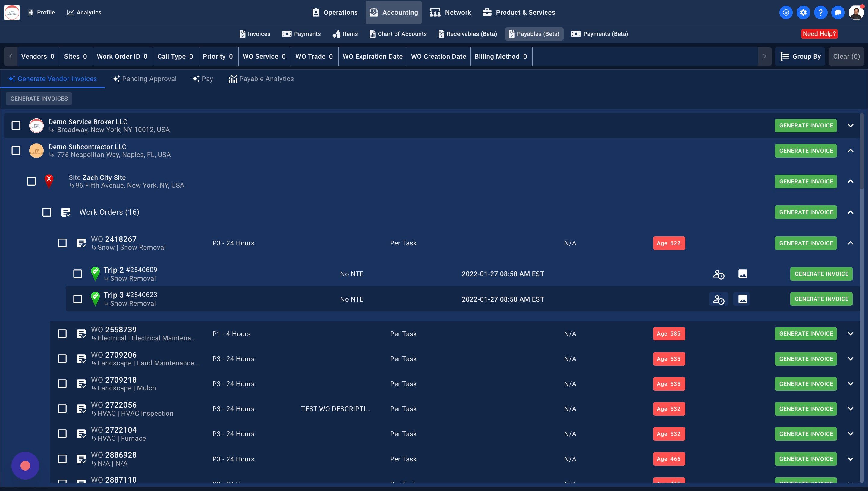The image size is (868, 491).
Task: Click the GENERATE INVOICES button
Action: 39,99
